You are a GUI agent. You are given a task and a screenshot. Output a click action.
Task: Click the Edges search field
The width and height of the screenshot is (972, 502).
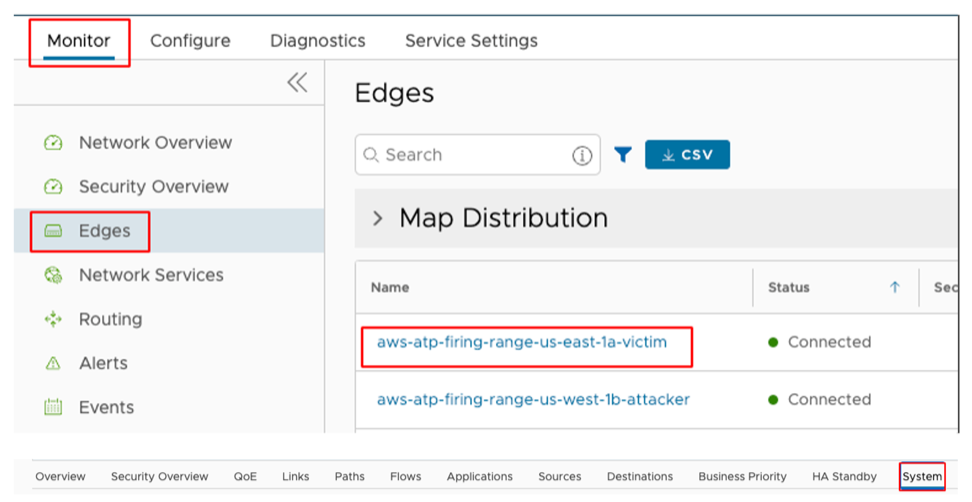click(465, 155)
